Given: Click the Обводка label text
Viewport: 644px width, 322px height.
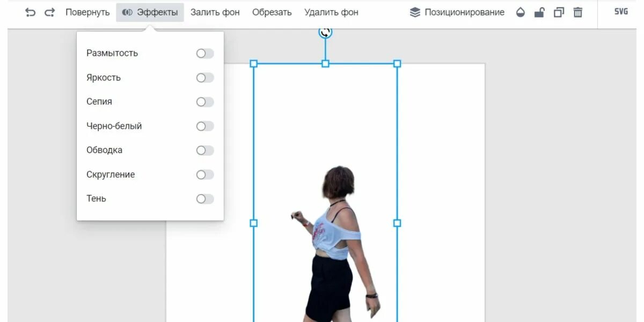Looking at the screenshot, I should 104,150.
